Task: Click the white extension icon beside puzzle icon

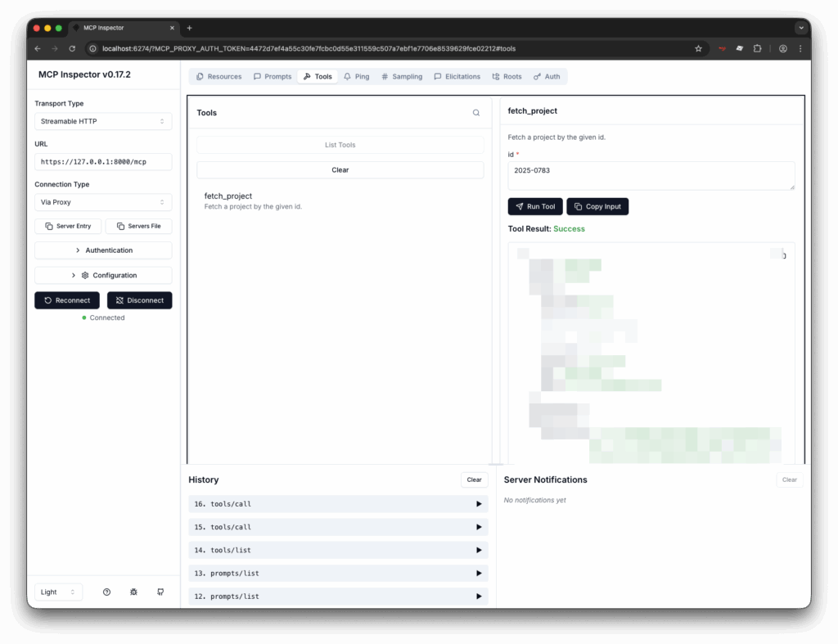Action: (x=740, y=48)
